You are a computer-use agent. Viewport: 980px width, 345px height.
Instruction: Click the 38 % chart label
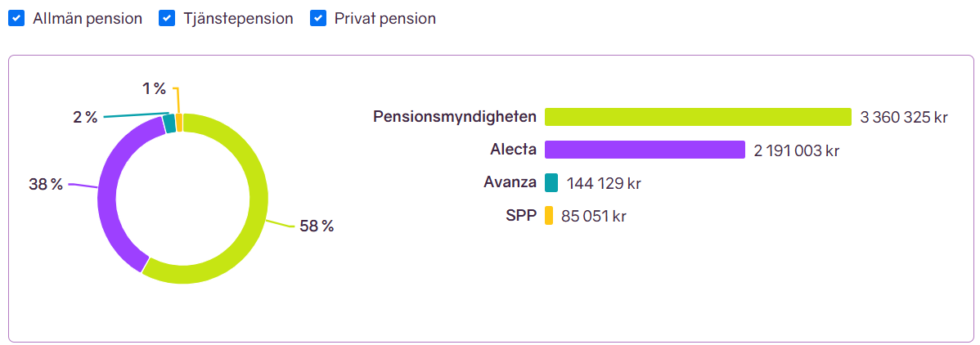(x=46, y=185)
